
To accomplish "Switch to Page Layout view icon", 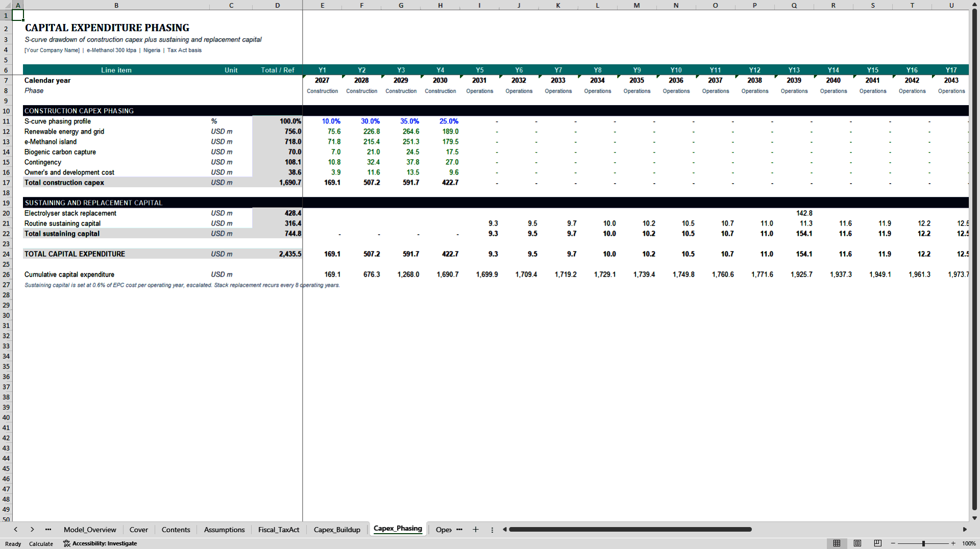I will [857, 543].
